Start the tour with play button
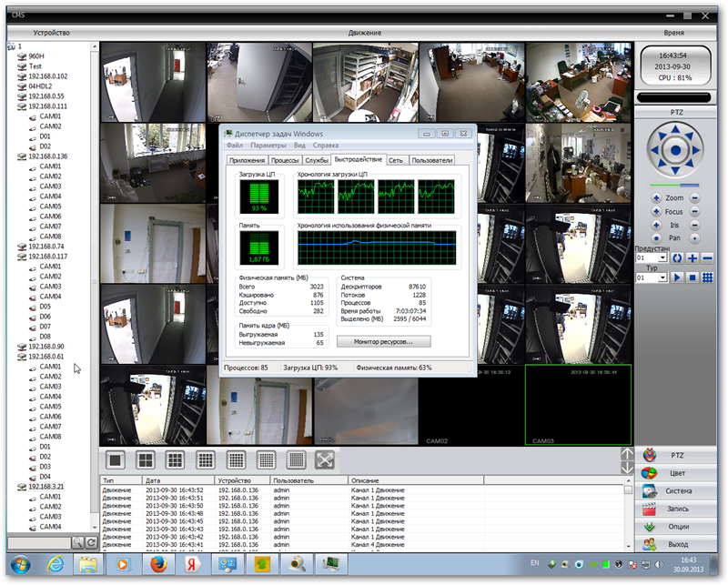 coord(677,277)
